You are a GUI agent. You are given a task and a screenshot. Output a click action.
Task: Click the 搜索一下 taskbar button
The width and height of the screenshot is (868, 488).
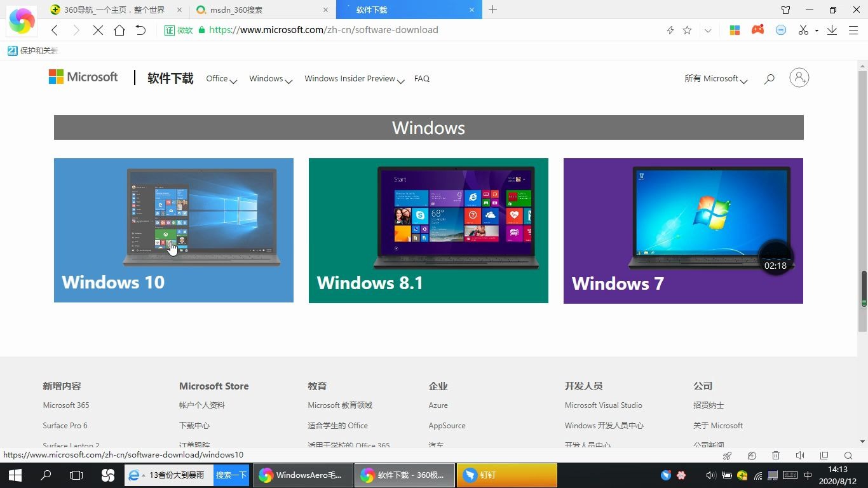pyautogui.click(x=231, y=475)
